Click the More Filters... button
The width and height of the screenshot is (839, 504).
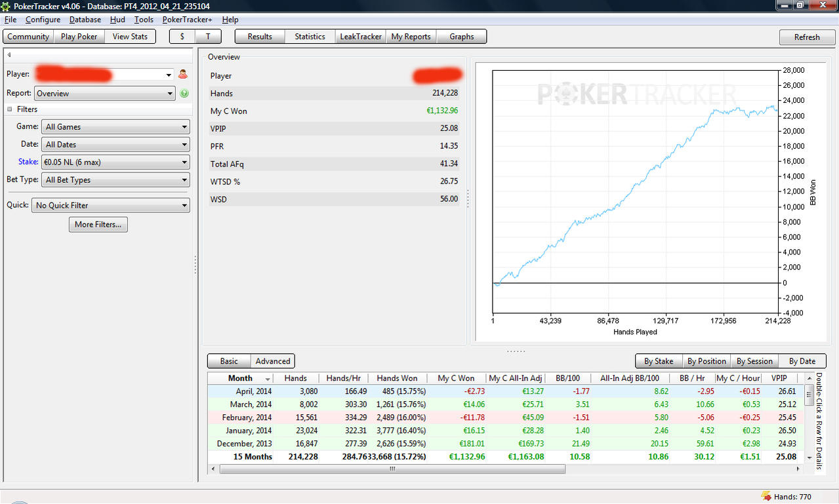[x=98, y=225]
